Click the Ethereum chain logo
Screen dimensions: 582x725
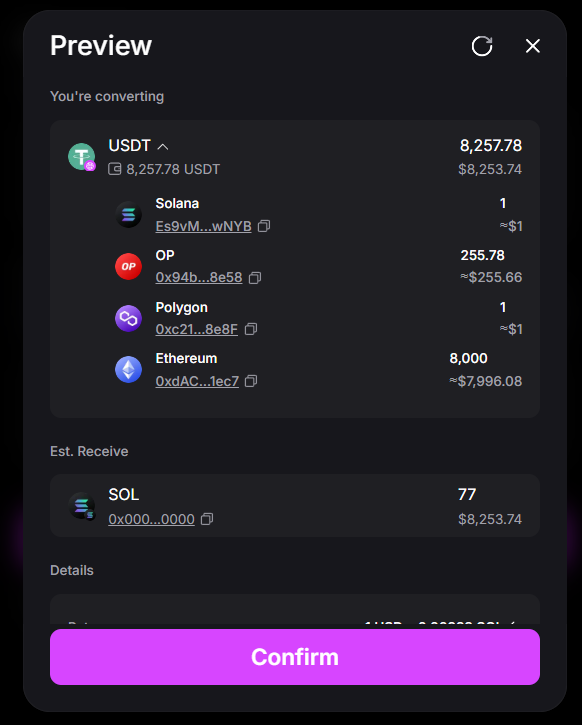point(129,369)
